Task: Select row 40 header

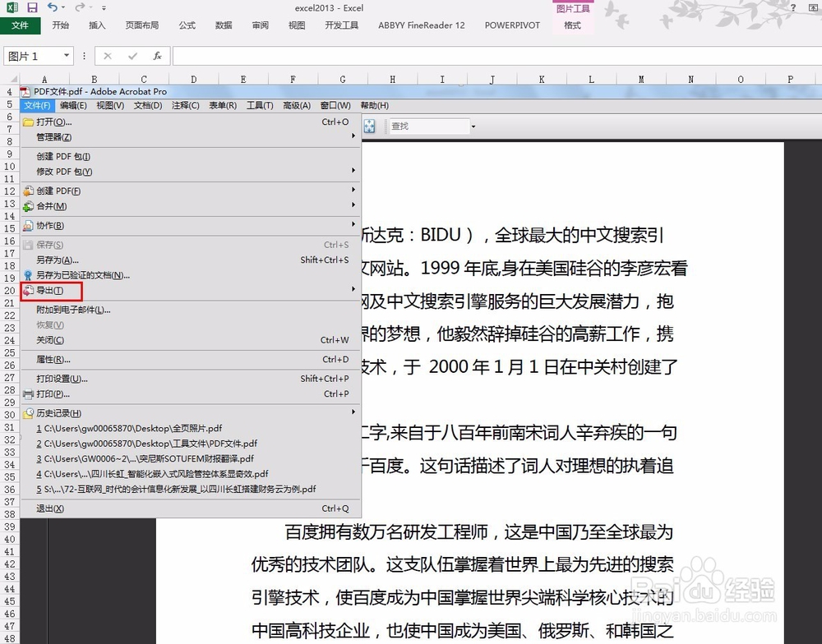Action: 9,539
